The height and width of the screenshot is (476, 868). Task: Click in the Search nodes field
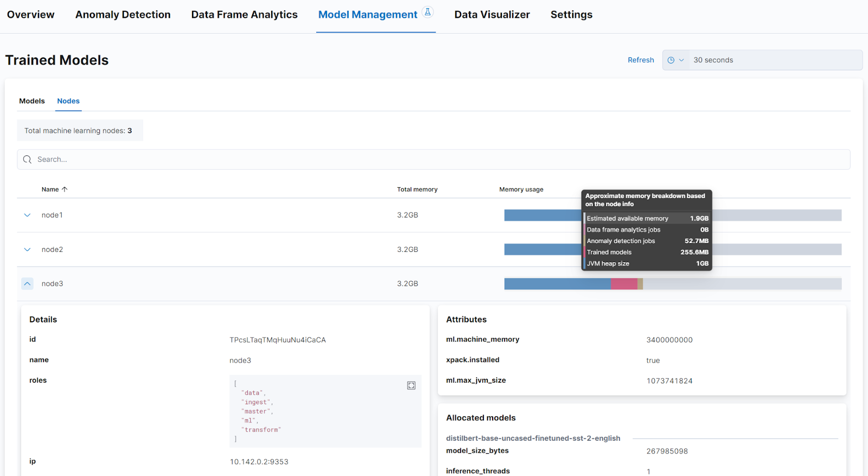434,160
